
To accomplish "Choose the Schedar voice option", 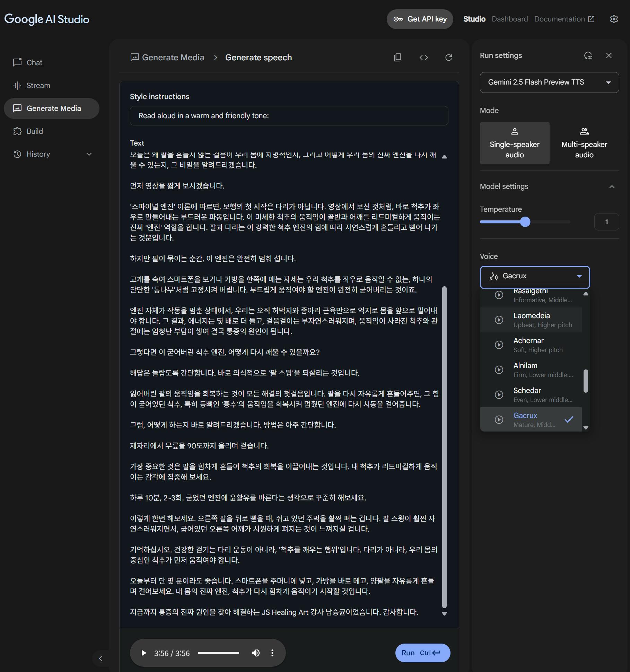I will pos(531,395).
